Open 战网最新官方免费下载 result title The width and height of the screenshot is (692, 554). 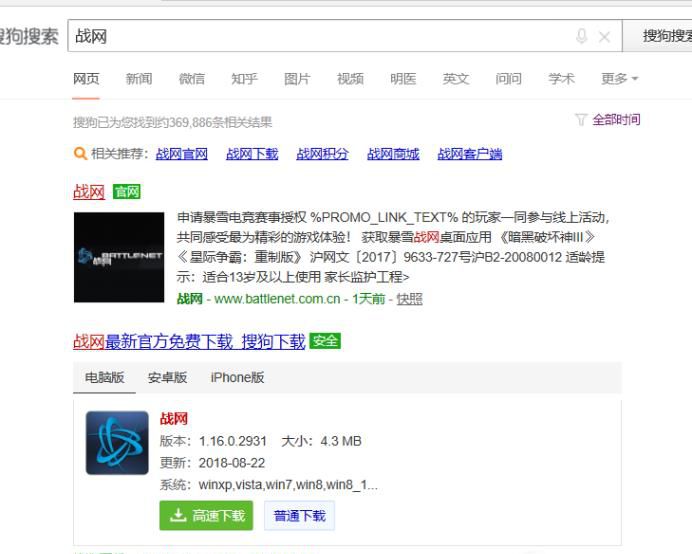pos(189,341)
